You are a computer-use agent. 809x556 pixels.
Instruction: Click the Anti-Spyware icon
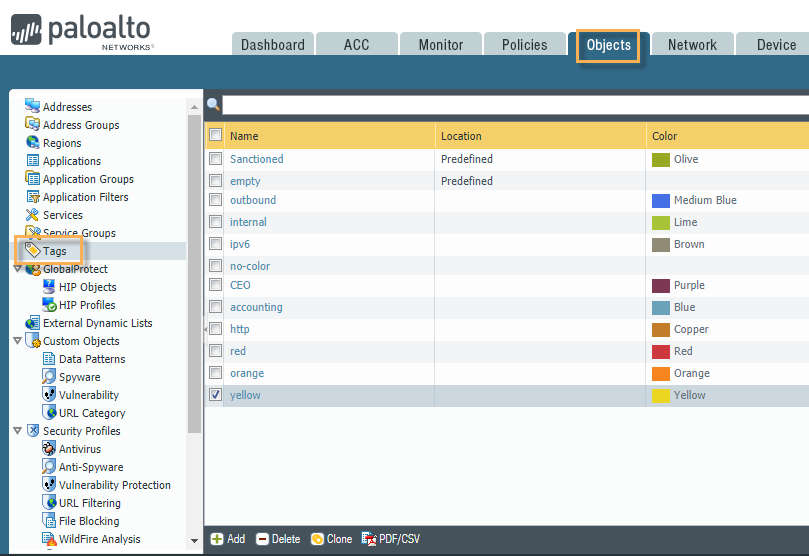[49, 466]
